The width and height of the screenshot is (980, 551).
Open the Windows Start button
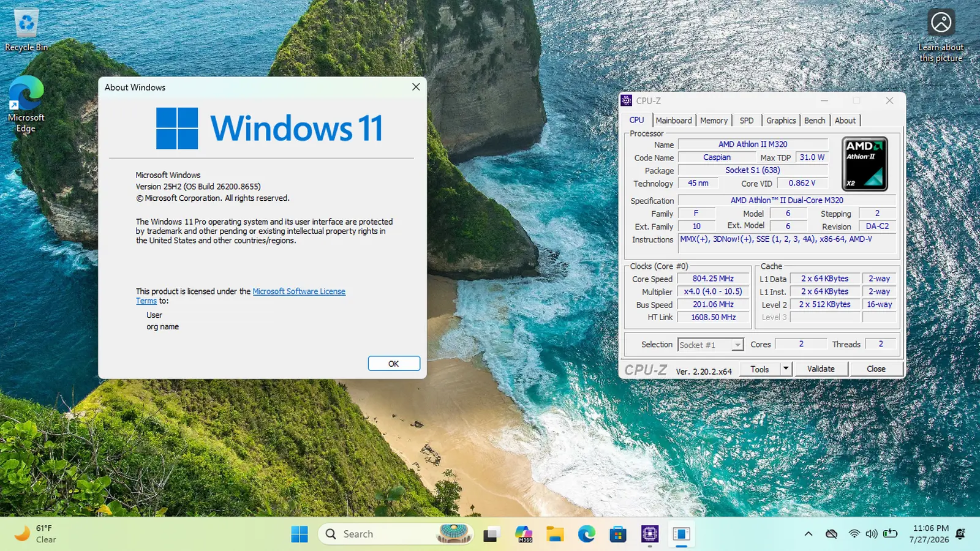coord(300,534)
